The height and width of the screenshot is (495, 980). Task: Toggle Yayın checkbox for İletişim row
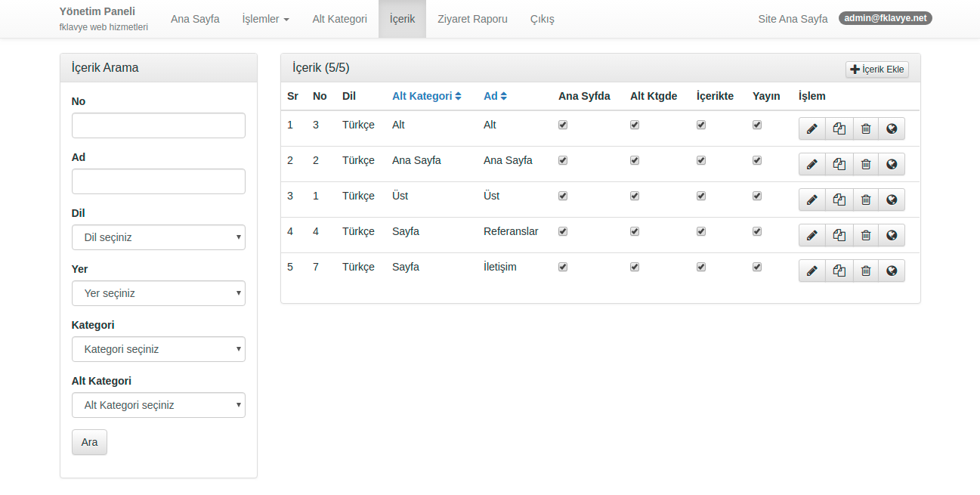(x=757, y=268)
